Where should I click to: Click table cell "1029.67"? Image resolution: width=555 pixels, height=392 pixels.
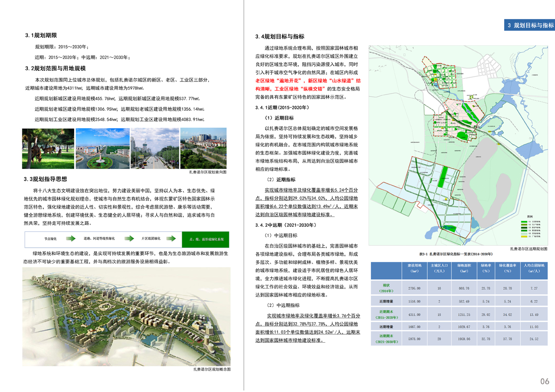tap(464, 327)
